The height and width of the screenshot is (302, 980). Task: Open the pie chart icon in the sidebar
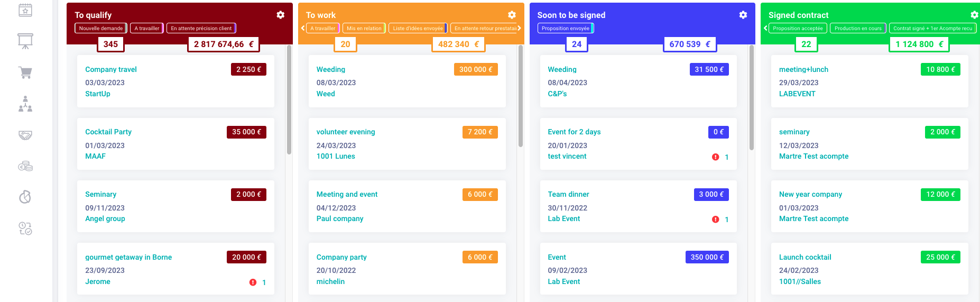[x=25, y=197]
